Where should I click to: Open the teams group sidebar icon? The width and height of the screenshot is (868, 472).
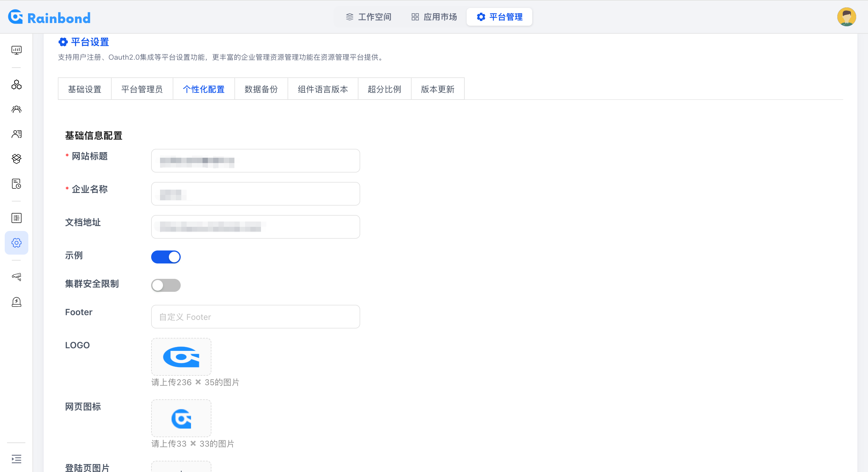(x=16, y=109)
